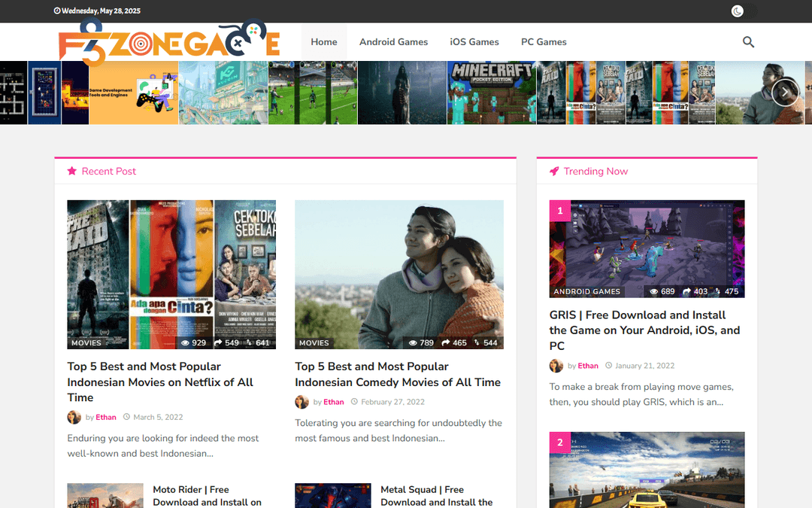Click Ethan's avatar on the Comedy post
The height and width of the screenshot is (508, 812).
pyautogui.click(x=302, y=402)
